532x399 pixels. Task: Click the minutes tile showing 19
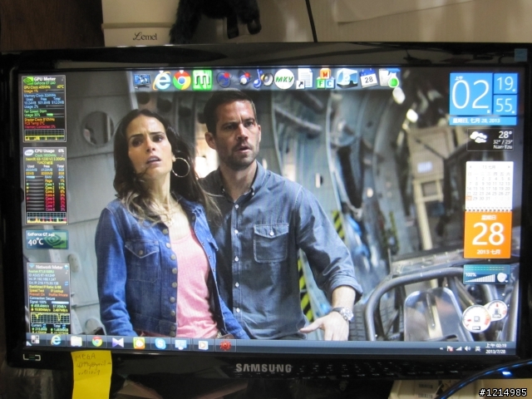click(505, 83)
